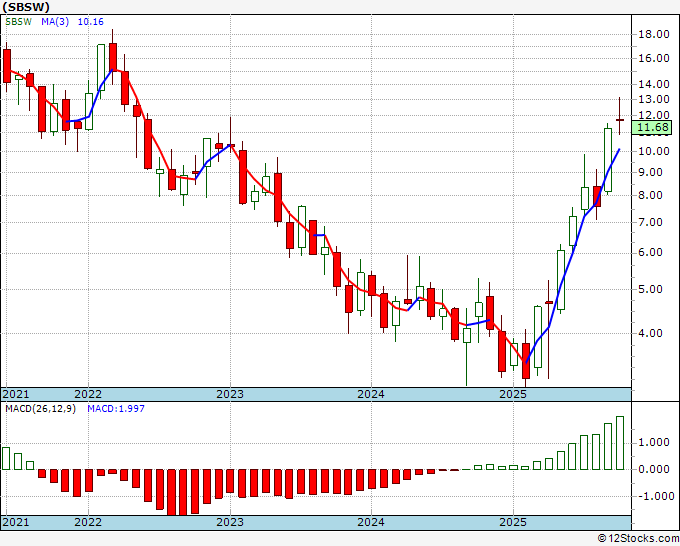Select the SBSW legend label
The height and width of the screenshot is (546, 680).
click(18, 22)
